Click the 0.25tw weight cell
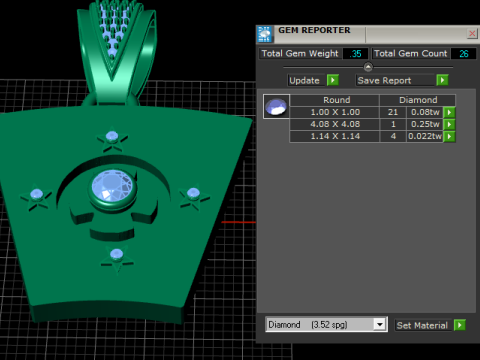This screenshot has height=360, width=480. [x=425, y=124]
